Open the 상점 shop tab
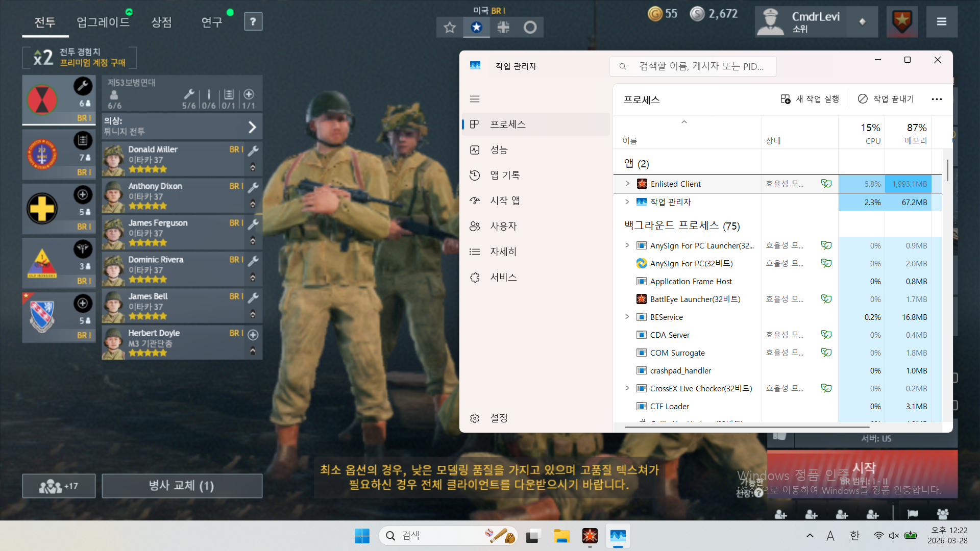 pos(161,22)
